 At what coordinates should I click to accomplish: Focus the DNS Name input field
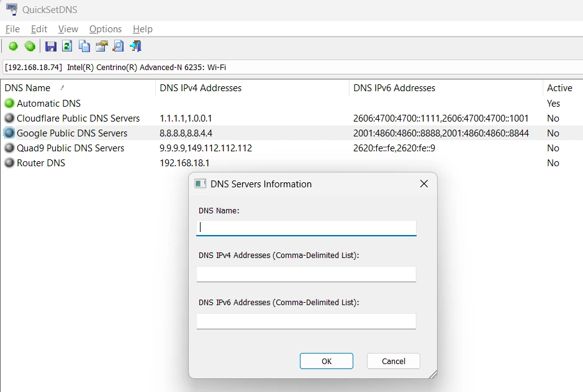tap(306, 228)
